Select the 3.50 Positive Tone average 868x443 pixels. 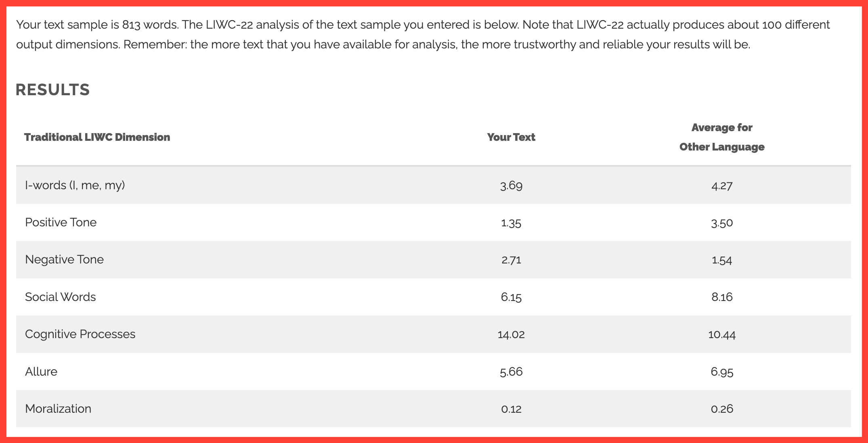pos(722,223)
